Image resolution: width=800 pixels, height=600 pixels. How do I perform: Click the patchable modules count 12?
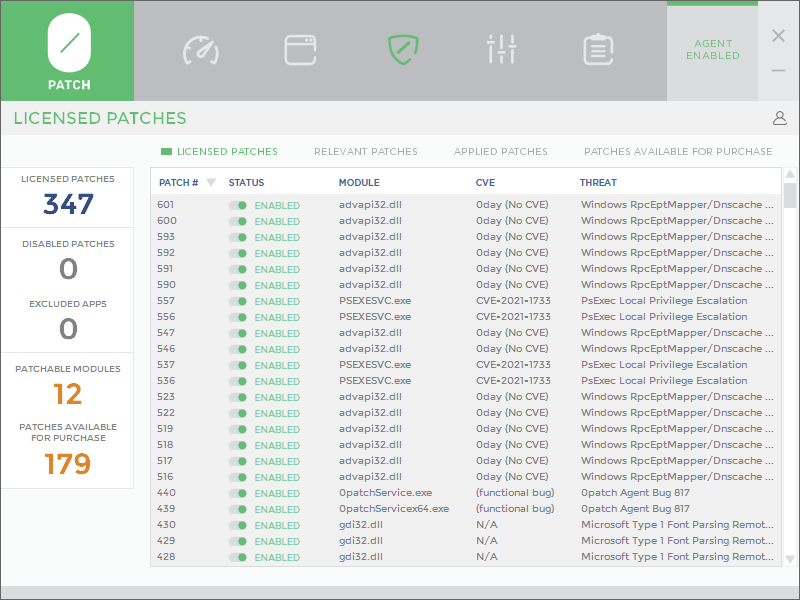click(67, 394)
